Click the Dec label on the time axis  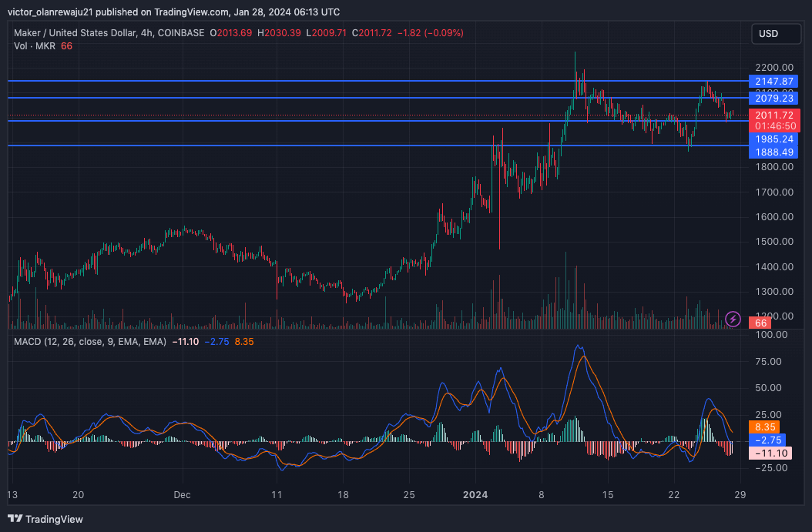(181, 494)
